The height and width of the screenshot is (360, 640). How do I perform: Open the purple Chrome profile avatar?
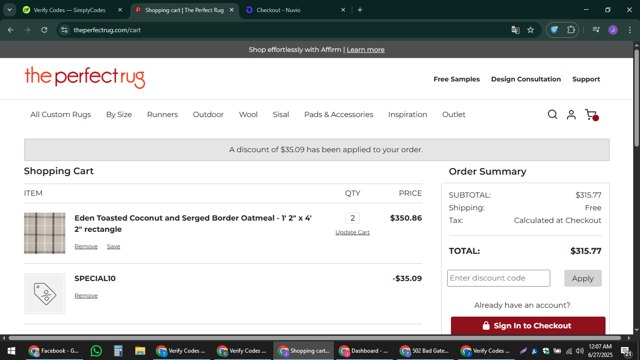613,30
